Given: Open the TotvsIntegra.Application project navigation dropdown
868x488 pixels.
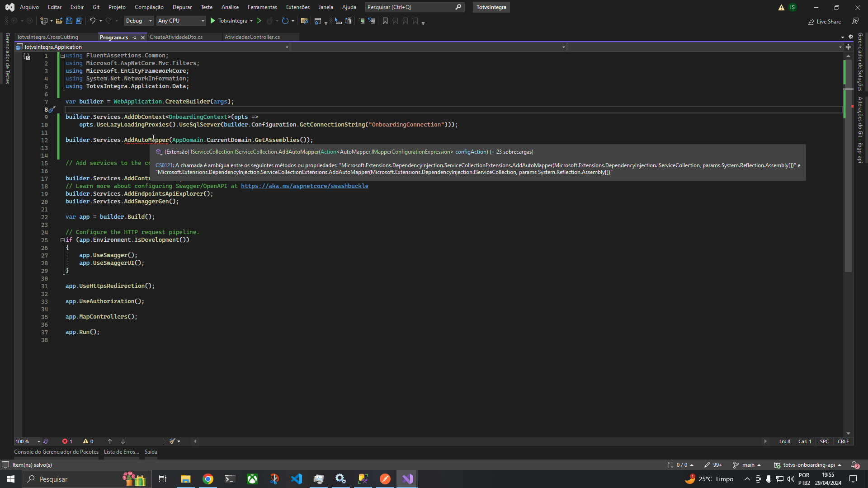Looking at the screenshot, I should click(152, 47).
